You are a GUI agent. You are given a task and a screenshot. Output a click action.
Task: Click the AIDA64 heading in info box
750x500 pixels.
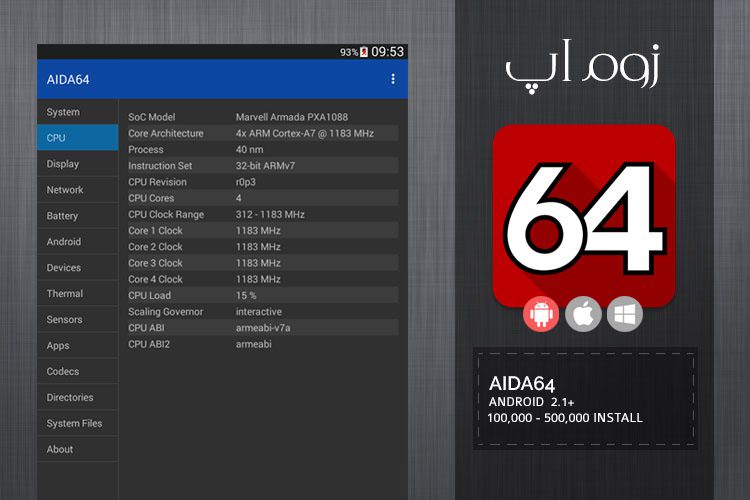[522, 384]
